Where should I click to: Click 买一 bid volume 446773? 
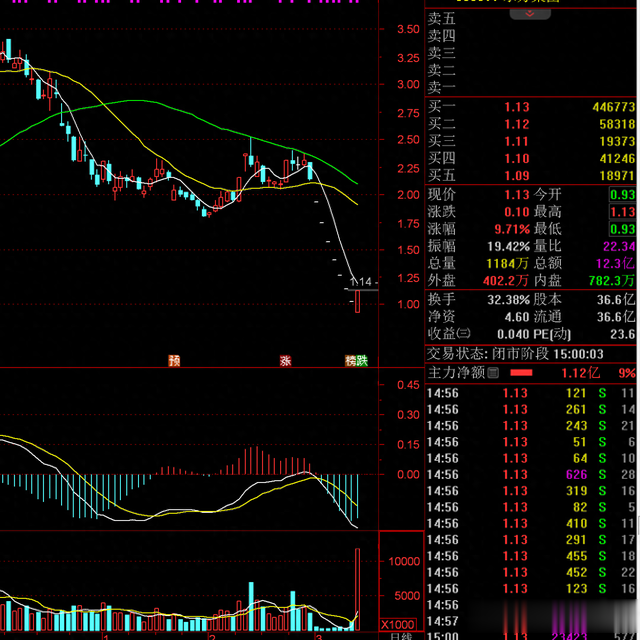tap(613, 107)
